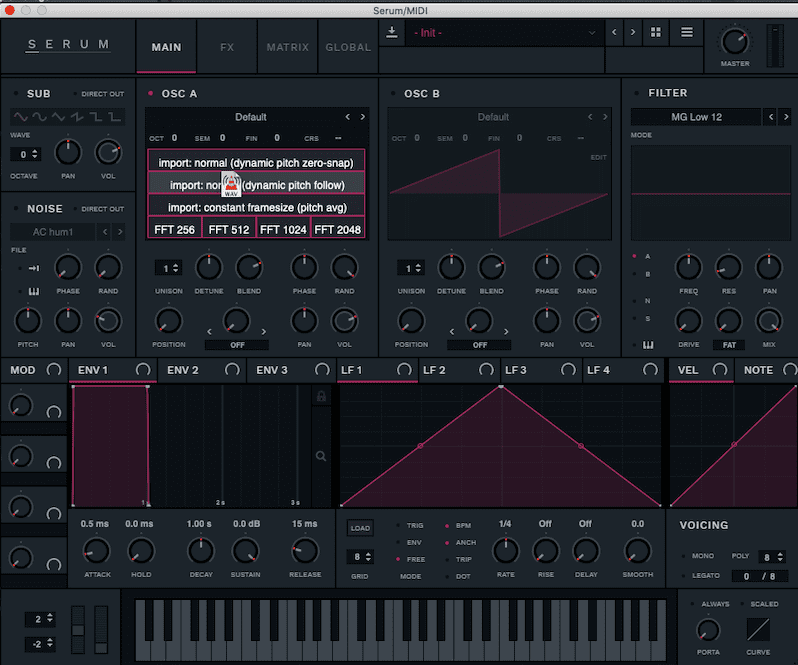Click the save preset download icon
The width and height of the screenshot is (798, 665).
pyautogui.click(x=391, y=33)
